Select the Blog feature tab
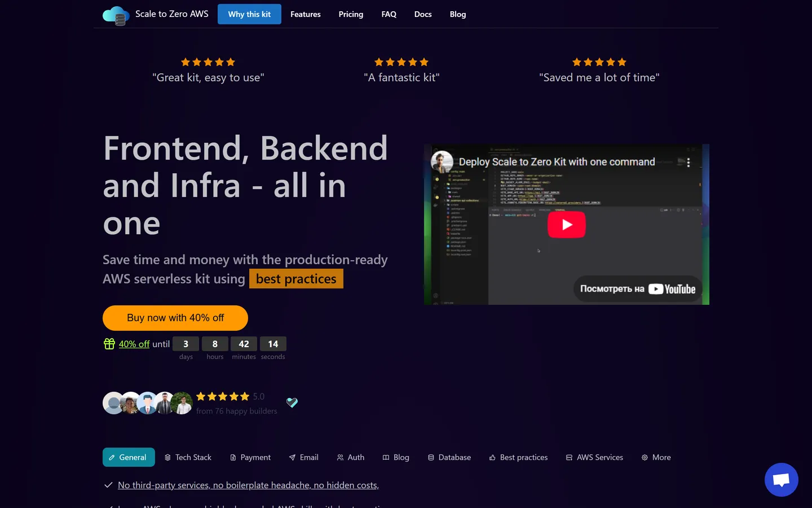The width and height of the screenshot is (812, 508). click(x=396, y=457)
